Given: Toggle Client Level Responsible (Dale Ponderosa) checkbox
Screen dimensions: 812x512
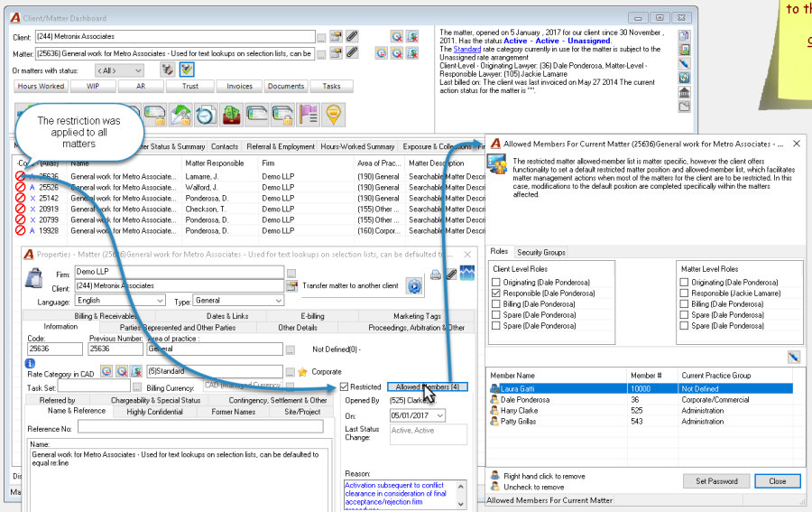Looking at the screenshot, I should (x=496, y=293).
